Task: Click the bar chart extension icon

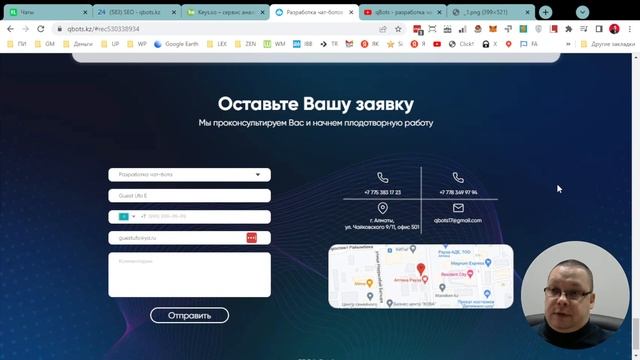Action: pyautogui.click(x=462, y=29)
